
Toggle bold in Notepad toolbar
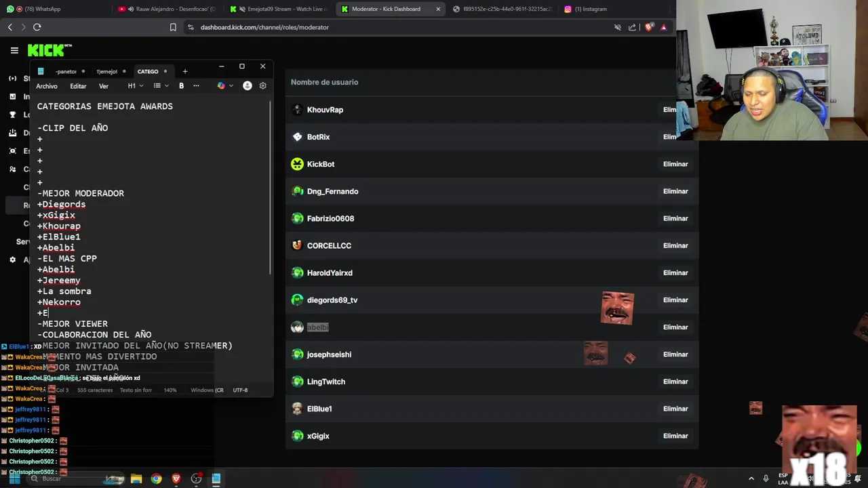pyautogui.click(x=181, y=85)
